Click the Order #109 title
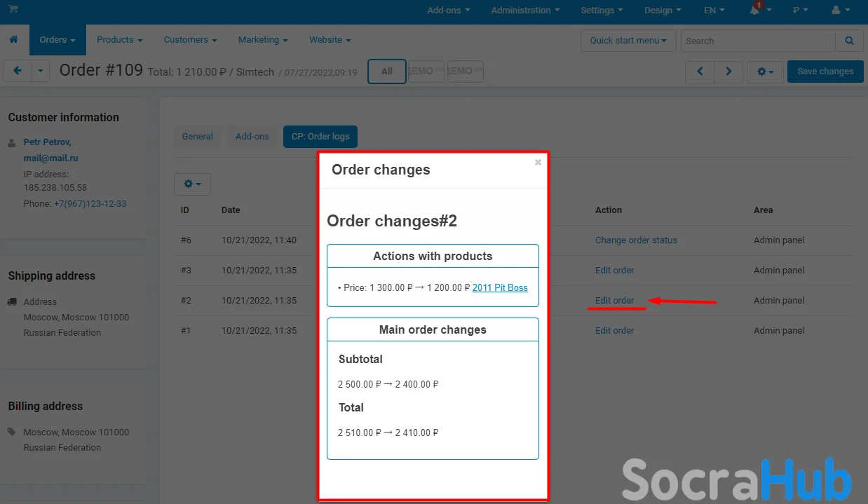The width and height of the screenshot is (868, 504). point(101,70)
